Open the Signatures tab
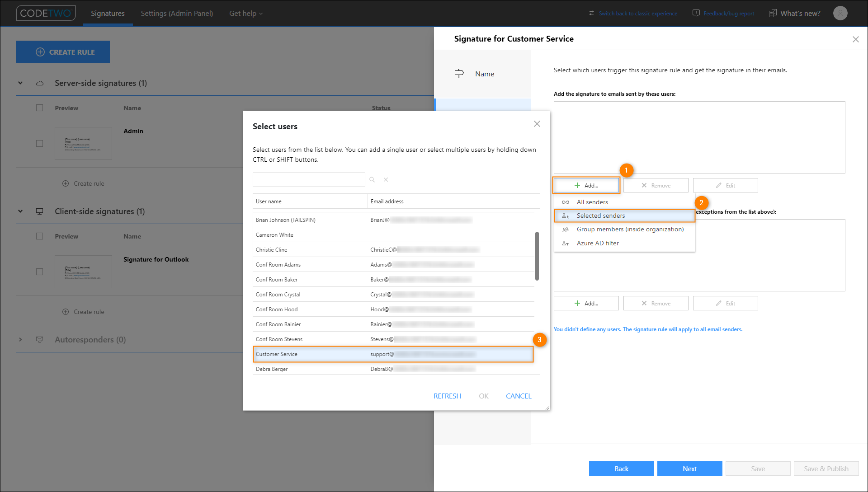868x492 pixels. pos(108,14)
